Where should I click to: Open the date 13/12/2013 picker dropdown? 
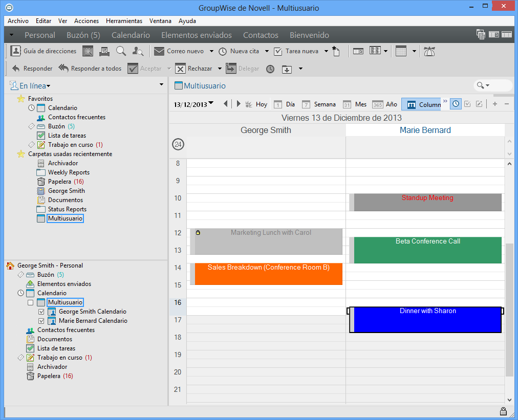click(211, 103)
